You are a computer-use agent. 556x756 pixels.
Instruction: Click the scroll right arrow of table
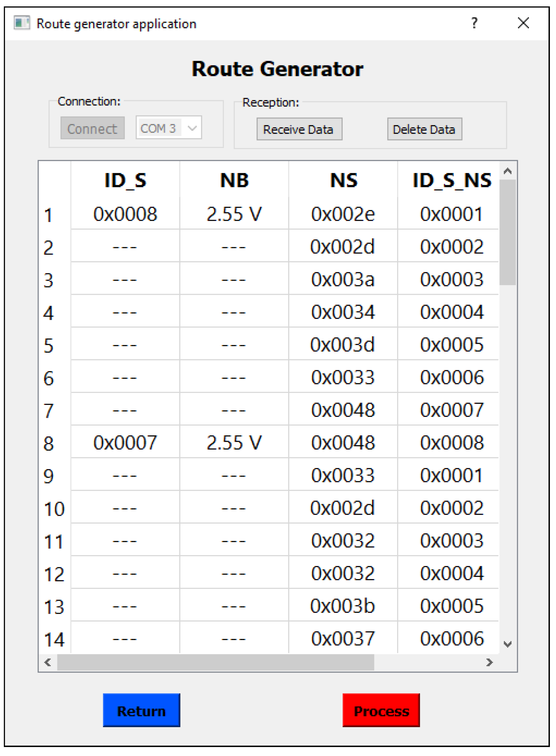(489, 662)
